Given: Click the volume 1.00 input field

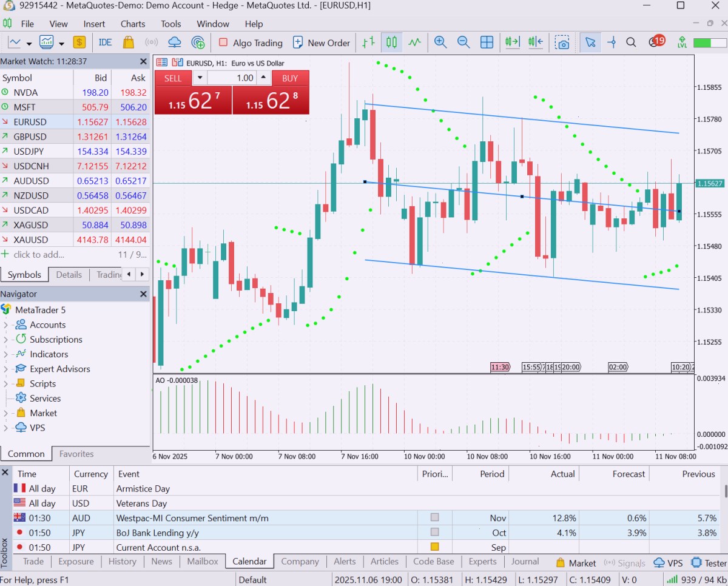Looking at the screenshot, I should tap(232, 78).
